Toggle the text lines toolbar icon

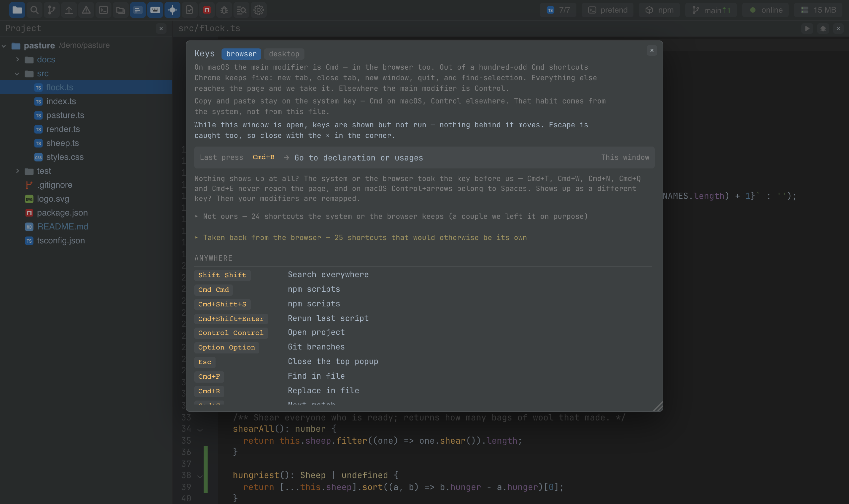coord(138,10)
